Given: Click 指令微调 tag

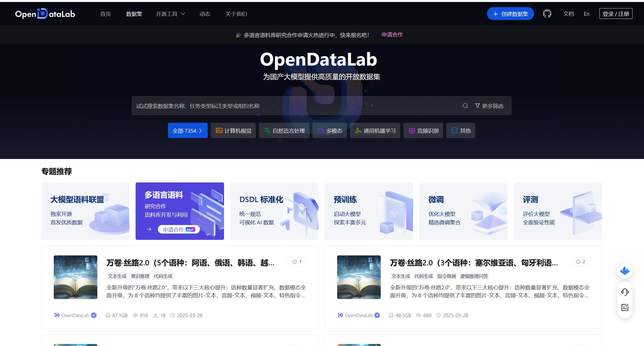Looking at the screenshot, I should pos(446,276).
